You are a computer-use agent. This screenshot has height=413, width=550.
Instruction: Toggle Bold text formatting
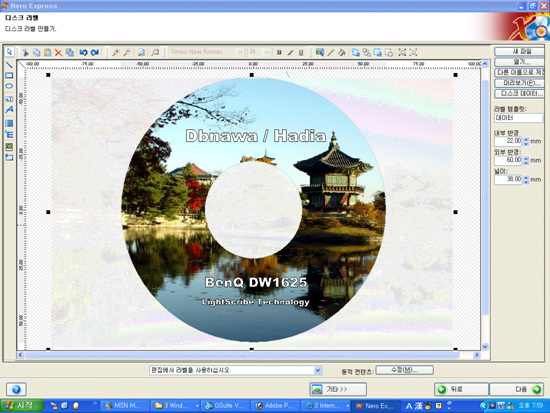[x=279, y=53]
